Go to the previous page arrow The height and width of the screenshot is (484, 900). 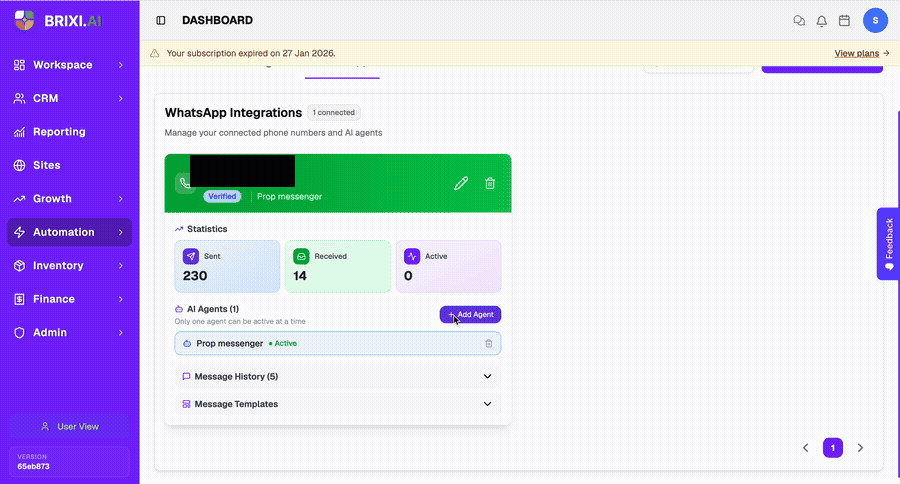pyautogui.click(x=805, y=448)
